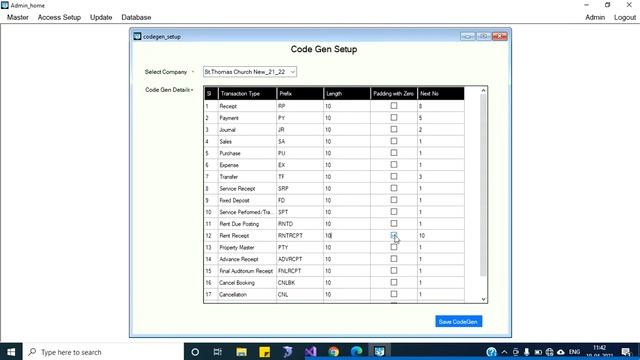Open Task View on the taskbar

[x=218, y=352]
